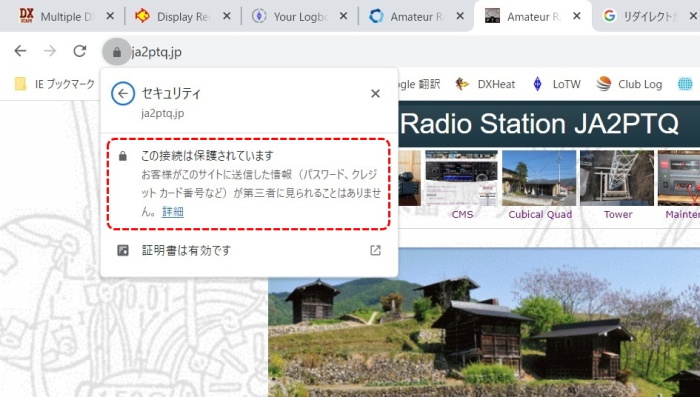Screen dimensions: 700x397
Task: Close the Security popup with its X
Action: pos(375,93)
